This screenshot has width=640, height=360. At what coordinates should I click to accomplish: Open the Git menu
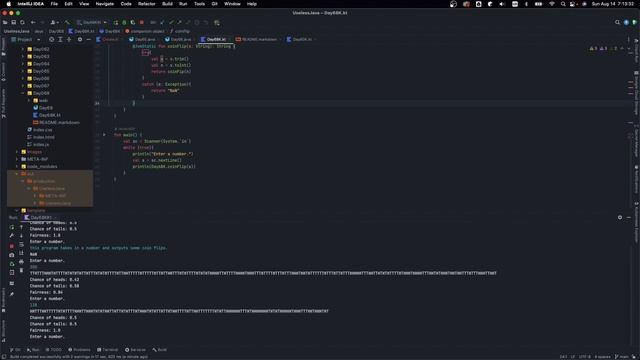click(214, 4)
